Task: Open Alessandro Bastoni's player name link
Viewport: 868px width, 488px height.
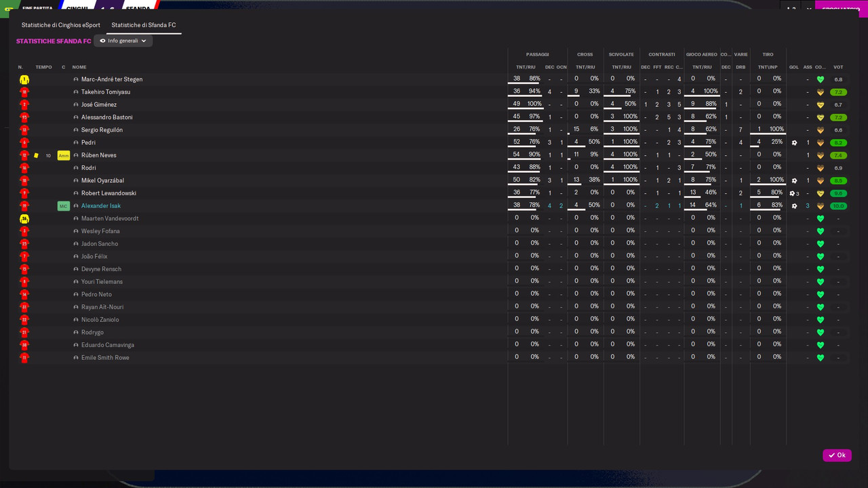Action: coord(107,117)
